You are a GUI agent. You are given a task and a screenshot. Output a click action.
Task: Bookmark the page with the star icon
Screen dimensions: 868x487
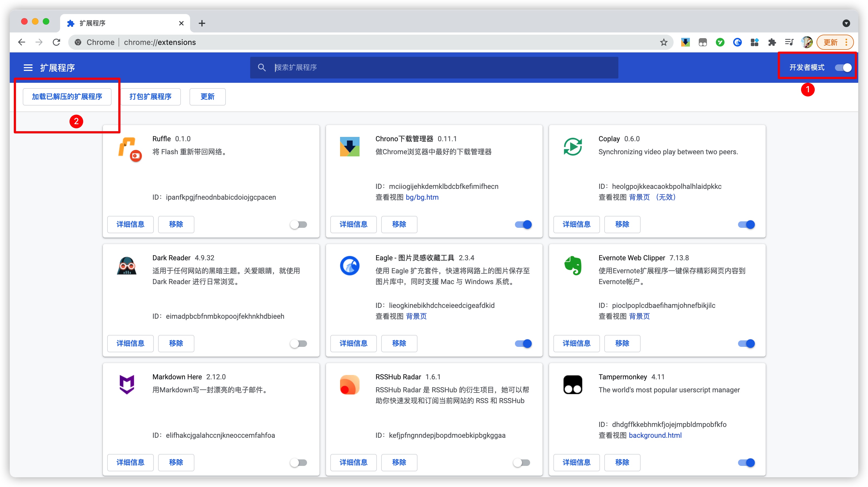click(x=664, y=42)
